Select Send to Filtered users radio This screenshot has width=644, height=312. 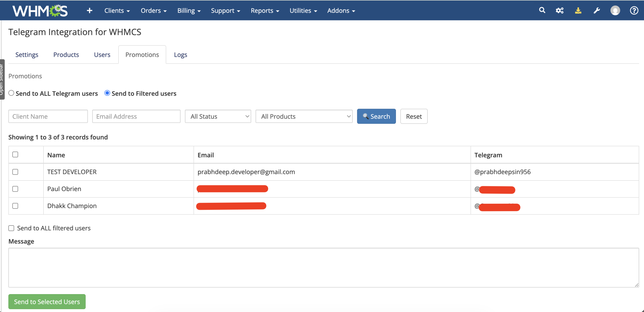coord(107,93)
